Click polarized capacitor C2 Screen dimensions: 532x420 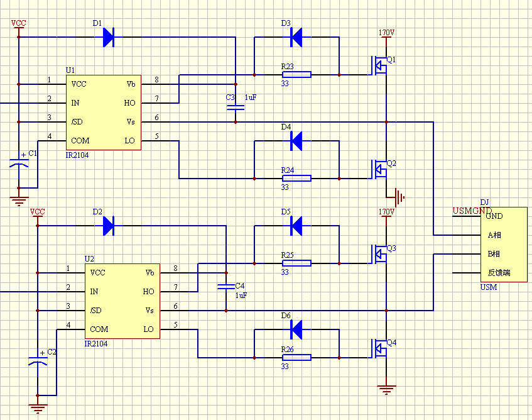(38, 362)
